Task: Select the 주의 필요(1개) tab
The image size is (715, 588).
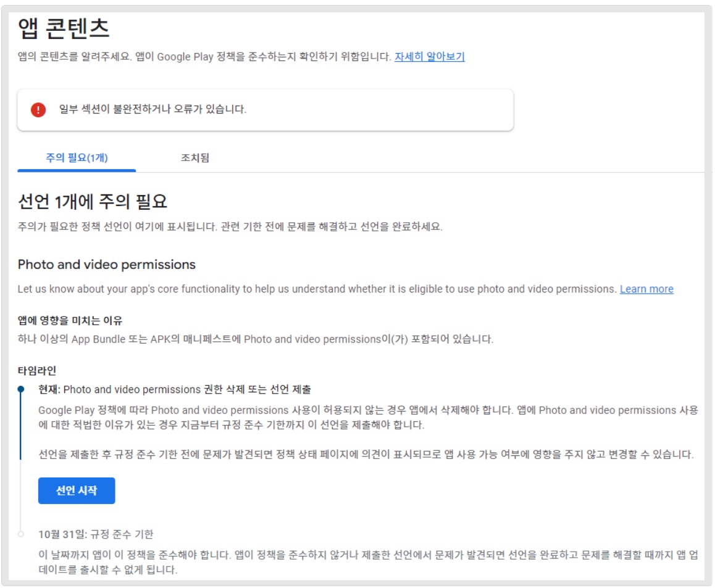Action: tap(77, 158)
